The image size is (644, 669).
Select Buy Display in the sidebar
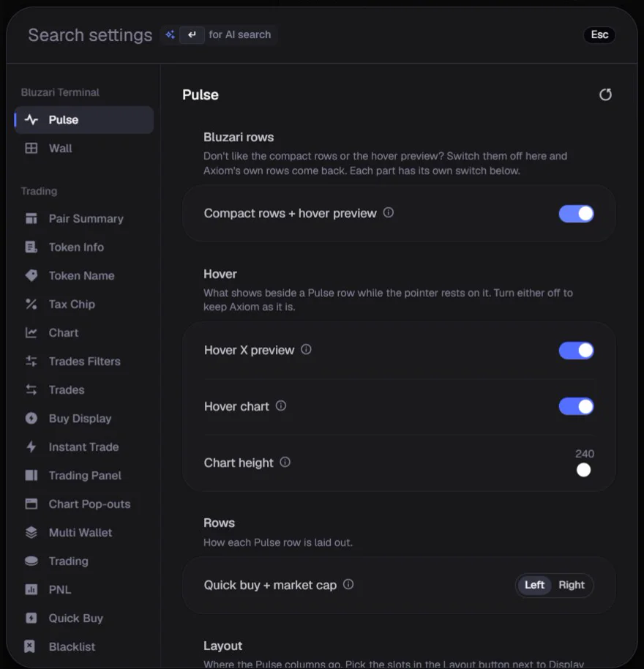point(84,418)
